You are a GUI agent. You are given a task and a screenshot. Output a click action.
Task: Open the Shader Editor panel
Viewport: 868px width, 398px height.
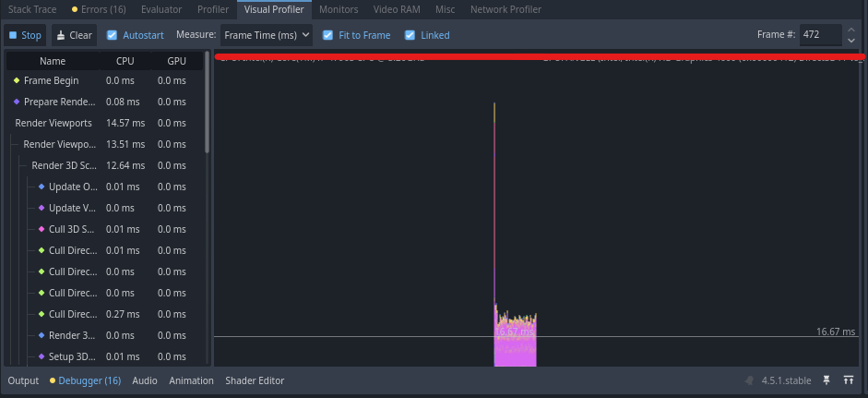coord(255,380)
